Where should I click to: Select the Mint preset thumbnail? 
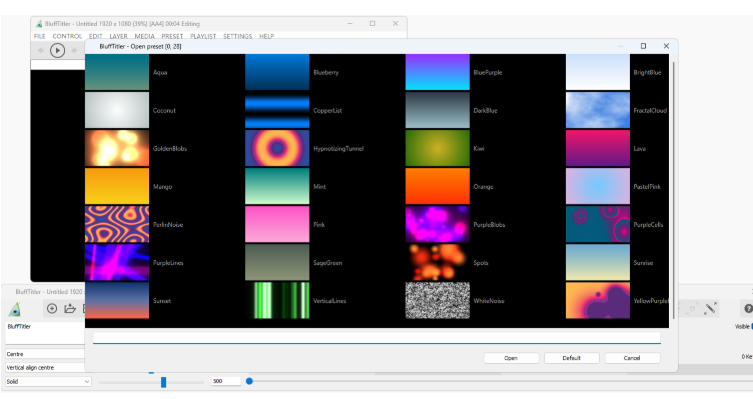click(x=277, y=186)
